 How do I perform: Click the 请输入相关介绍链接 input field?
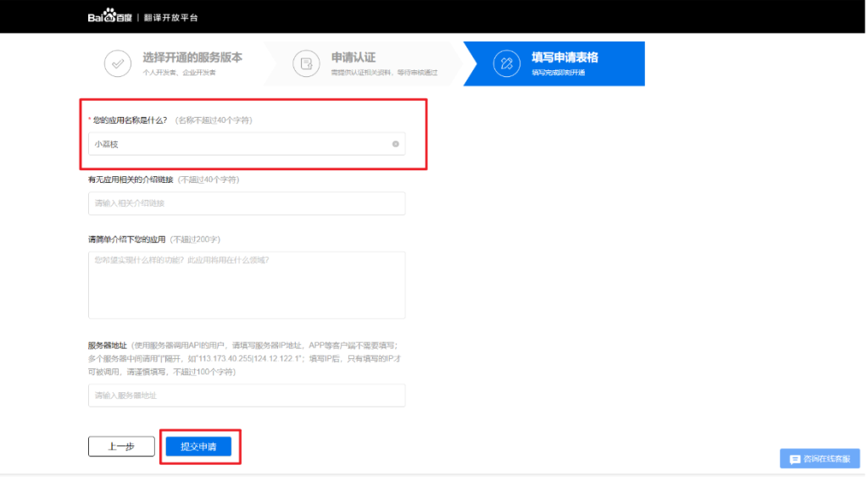click(247, 203)
